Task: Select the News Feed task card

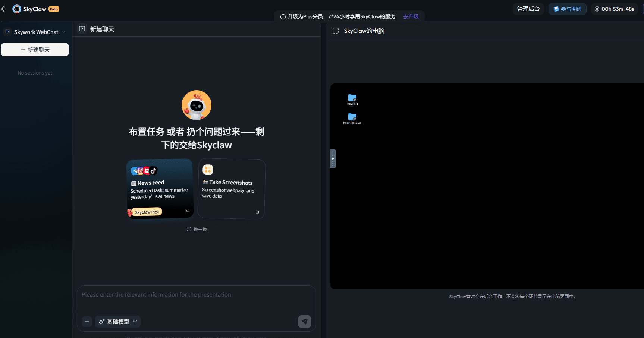Action: click(x=160, y=189)
